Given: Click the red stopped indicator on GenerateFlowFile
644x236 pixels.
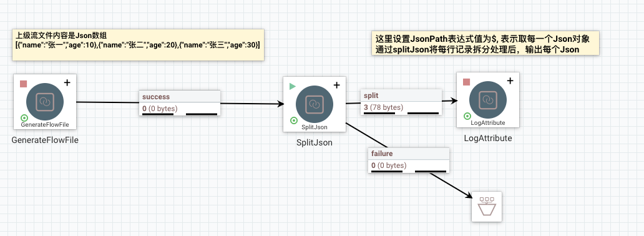Looking at the screenshot, I should 24,84.
